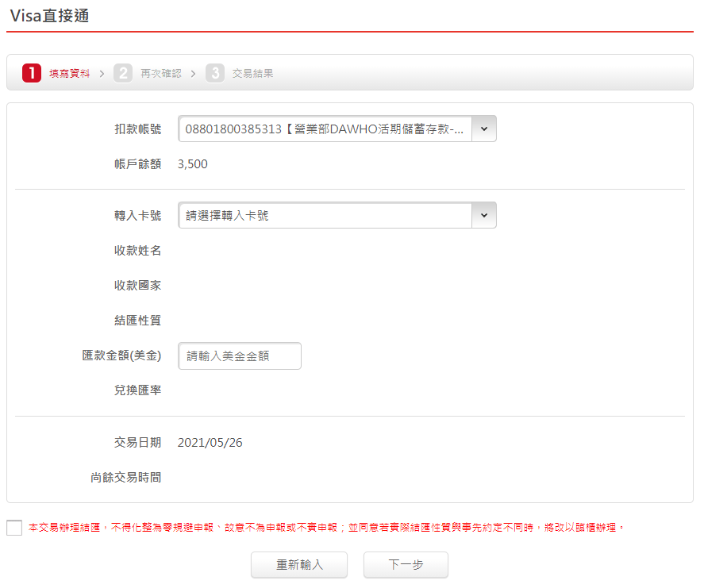This screenshot has height=588, width=704.
Task: Click the 重新輸入 reset button
Action: [x=299, y=565]
